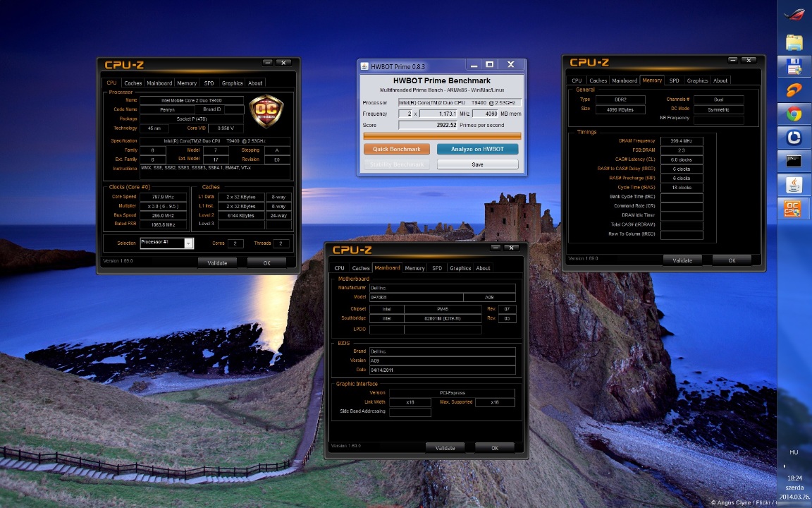
Task: Click the 266.0 MHz bus speed value
Action: coord(163,216)
